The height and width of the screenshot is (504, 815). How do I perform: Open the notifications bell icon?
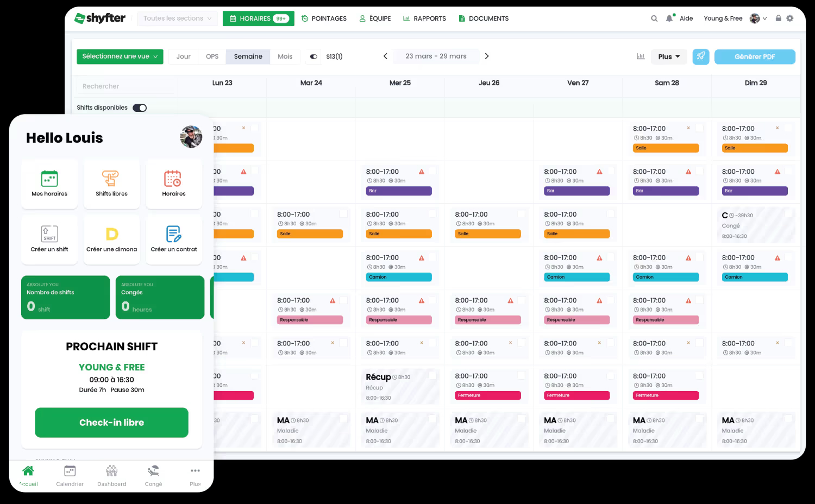click(669, 18)
